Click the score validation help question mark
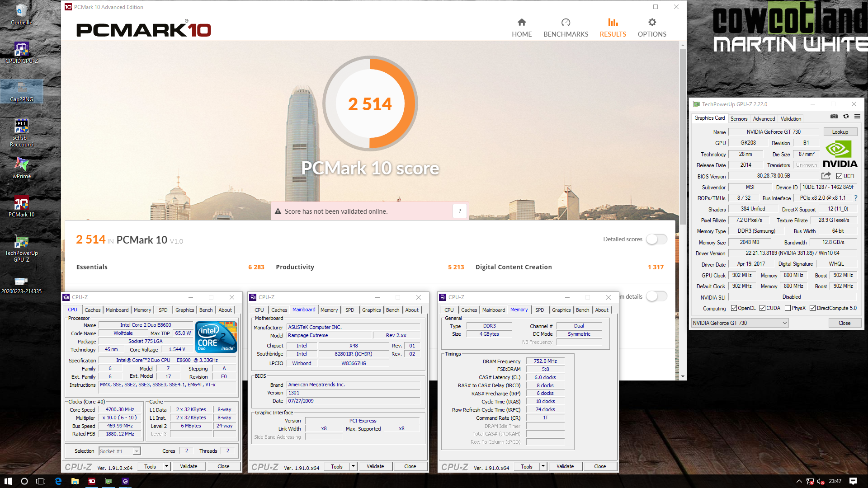This screenshot has height=488, width=868. pos(460,211)
